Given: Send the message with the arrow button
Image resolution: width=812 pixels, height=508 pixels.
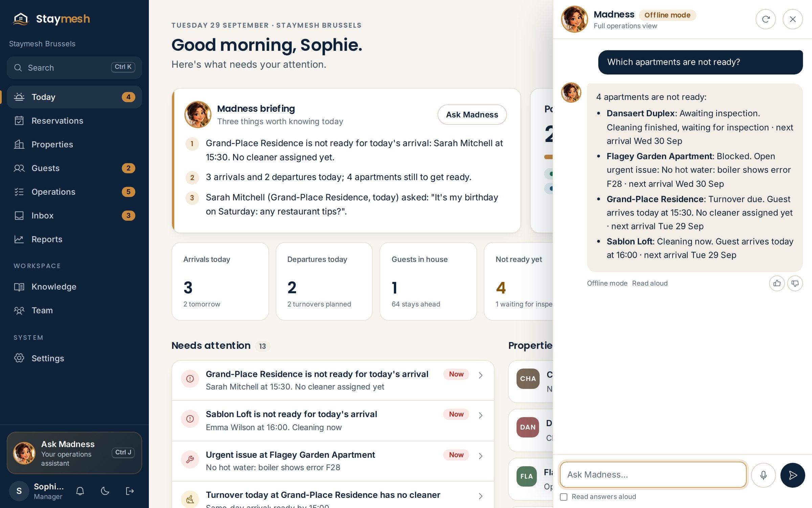Looking at the screenshot, I should [x=793, y=475].
